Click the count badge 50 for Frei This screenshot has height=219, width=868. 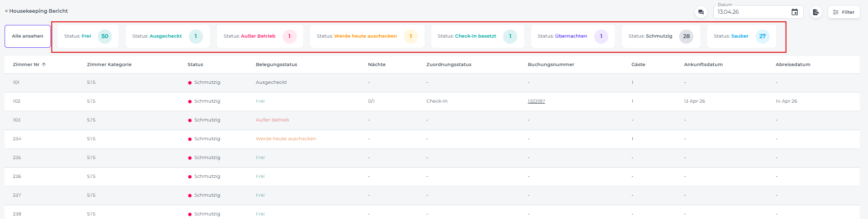tap(105, 36)
